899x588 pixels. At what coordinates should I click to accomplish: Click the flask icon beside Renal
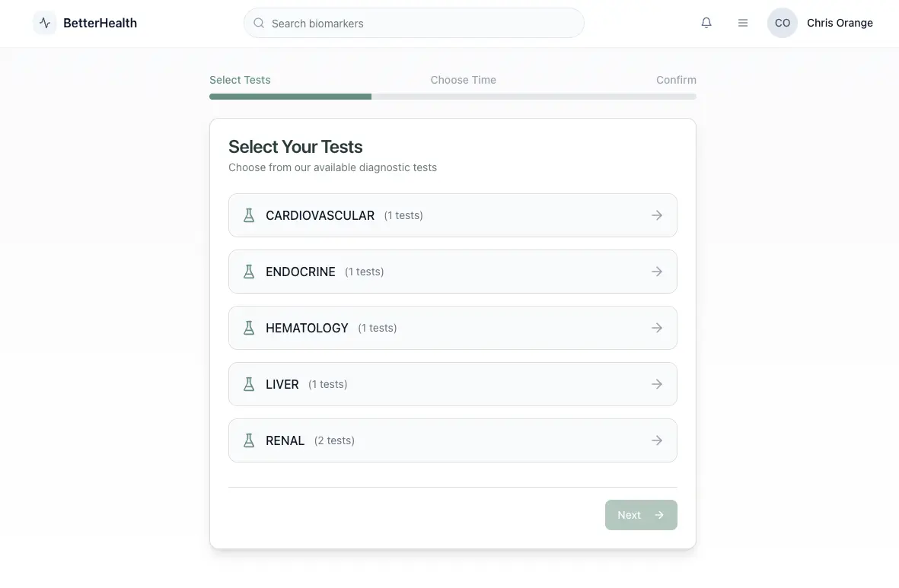[249, 440]
